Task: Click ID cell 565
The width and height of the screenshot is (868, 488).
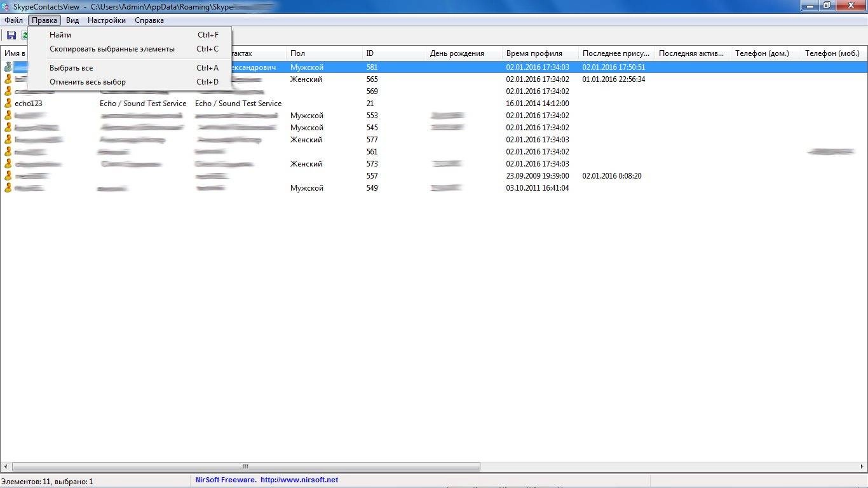Action: (372, 79)
